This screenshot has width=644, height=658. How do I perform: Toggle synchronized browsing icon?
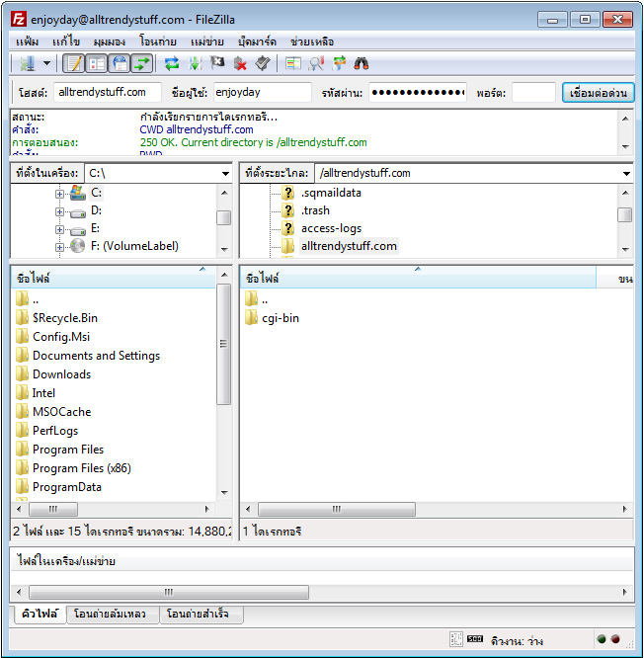click(x=339, y=64)
